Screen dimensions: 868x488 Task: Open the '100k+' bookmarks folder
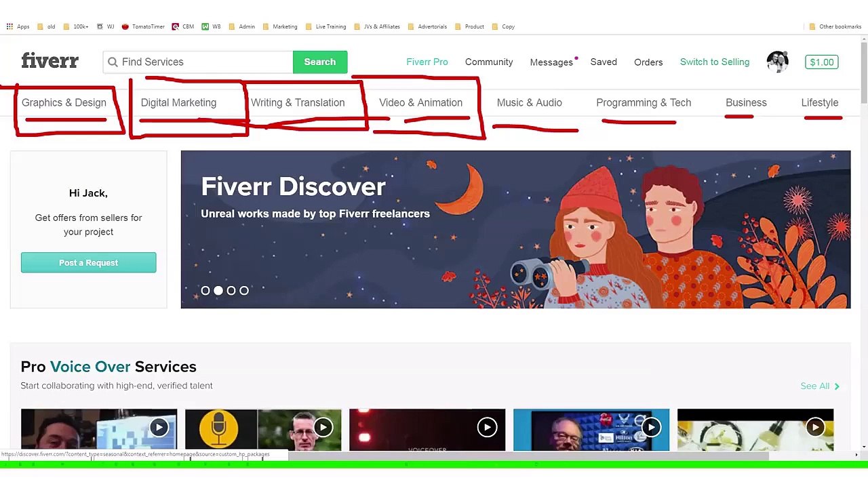[76, 26]
